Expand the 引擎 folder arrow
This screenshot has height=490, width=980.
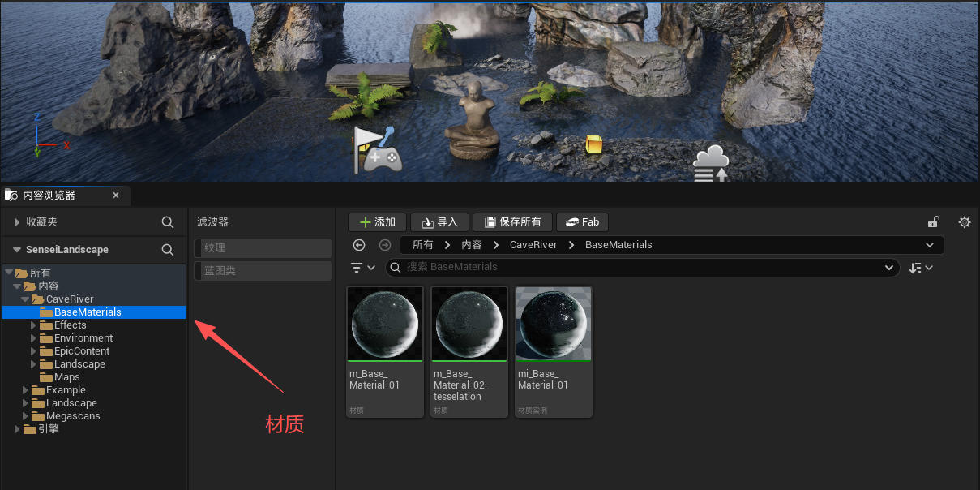pos(17,429)
